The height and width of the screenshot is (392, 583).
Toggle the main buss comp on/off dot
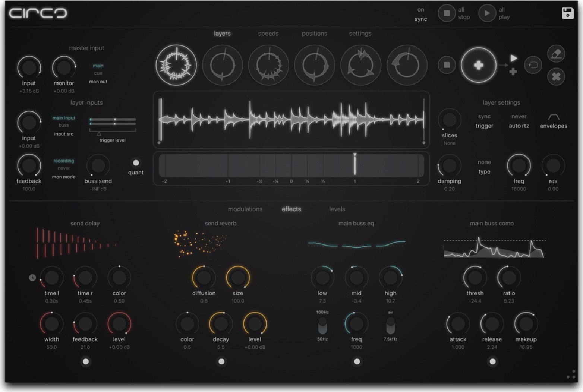[492, 361]
